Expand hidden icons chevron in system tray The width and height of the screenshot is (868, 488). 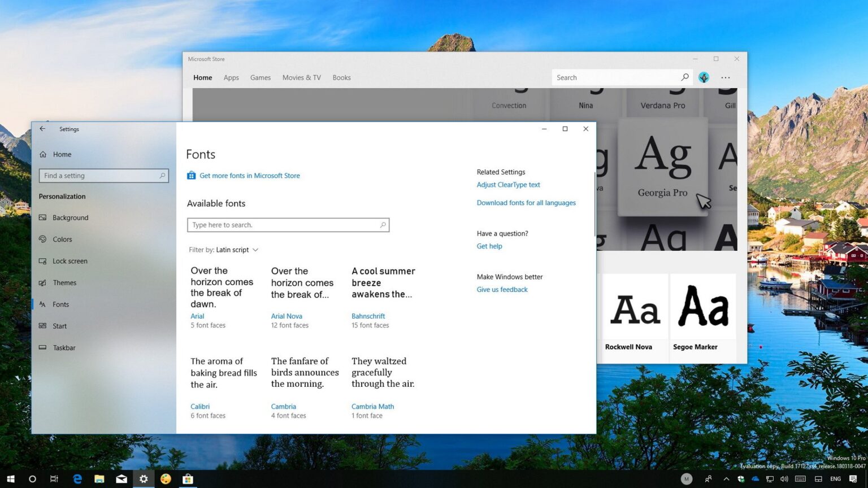click(x=727, y=478)
